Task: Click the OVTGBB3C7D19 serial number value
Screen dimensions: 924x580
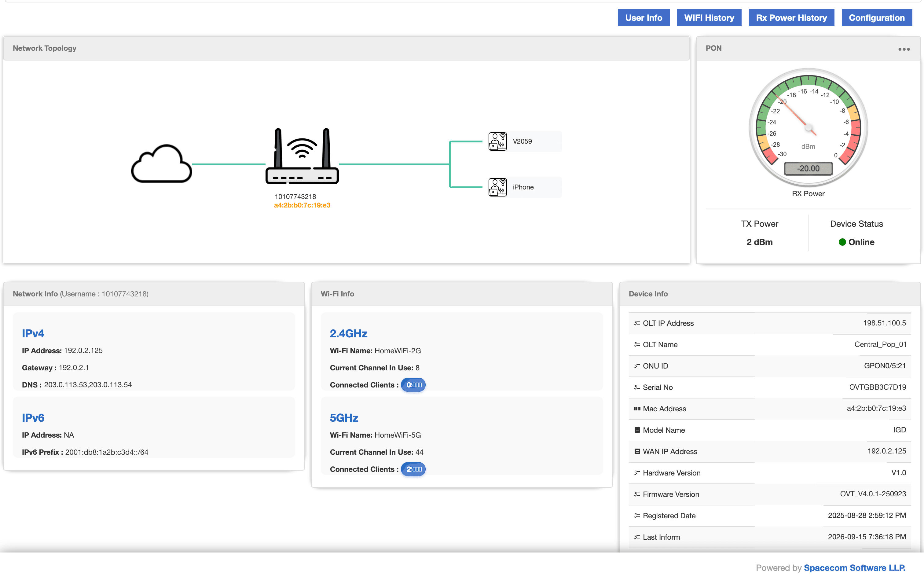Action: pyautogui.click(x=877, y=387)
